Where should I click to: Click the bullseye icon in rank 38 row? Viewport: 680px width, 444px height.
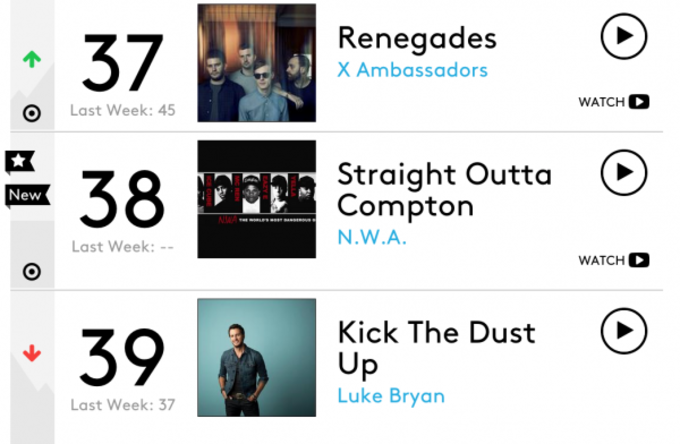pyautogui.click(x=32, y=272)
